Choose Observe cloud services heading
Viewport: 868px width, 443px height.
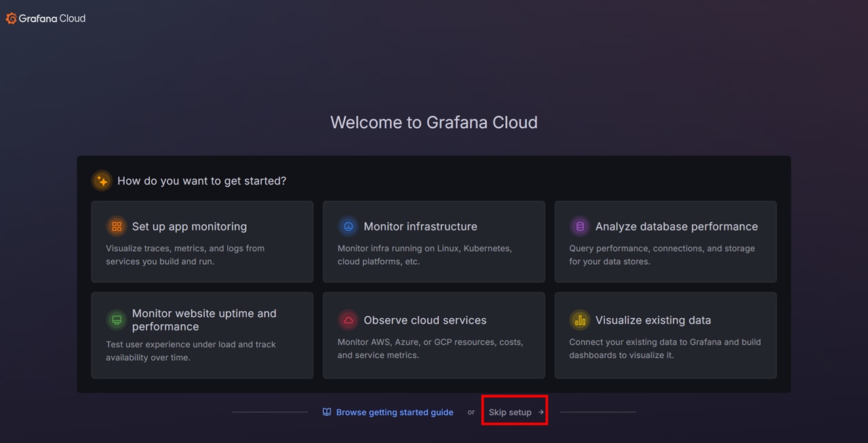(425, 320)
